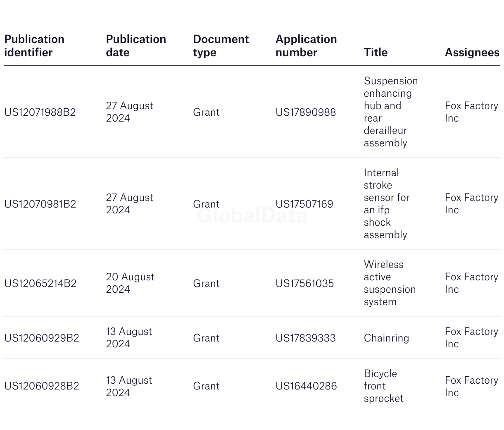Click the Publication identifier column header

tap(34, 46)
